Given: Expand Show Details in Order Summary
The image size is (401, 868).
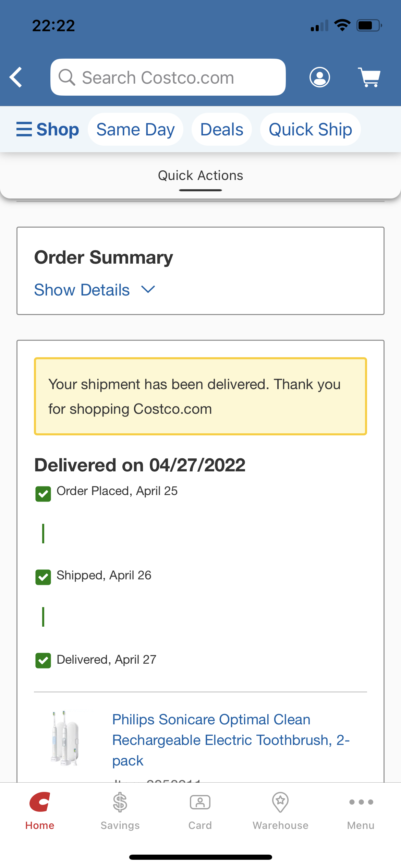Looking at the screenshot, I should point(82,290).
